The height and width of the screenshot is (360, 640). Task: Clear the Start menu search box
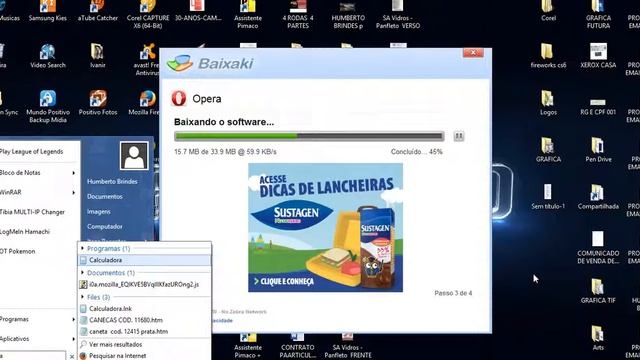(x=72, y=356)
